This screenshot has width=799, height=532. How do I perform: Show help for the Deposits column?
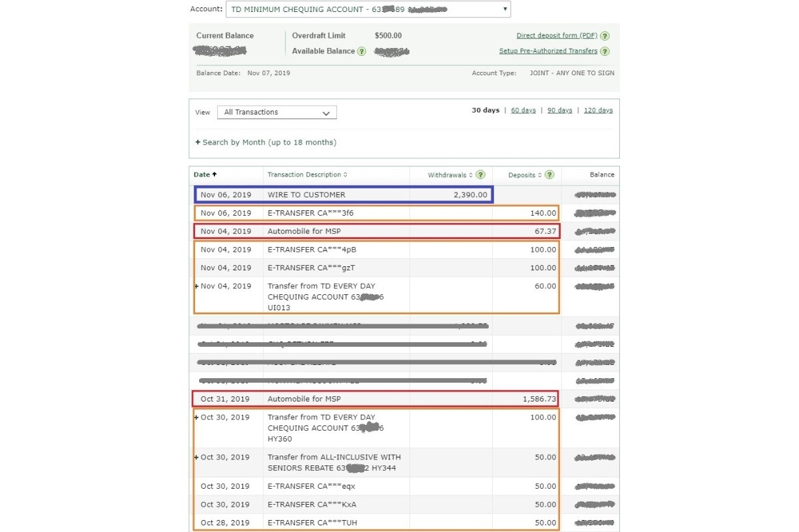549,175
